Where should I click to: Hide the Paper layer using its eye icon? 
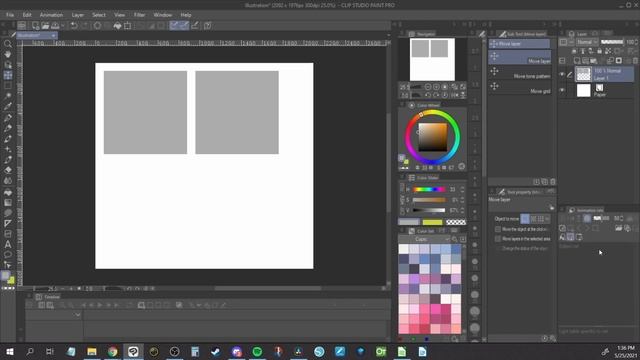(562, 90)
